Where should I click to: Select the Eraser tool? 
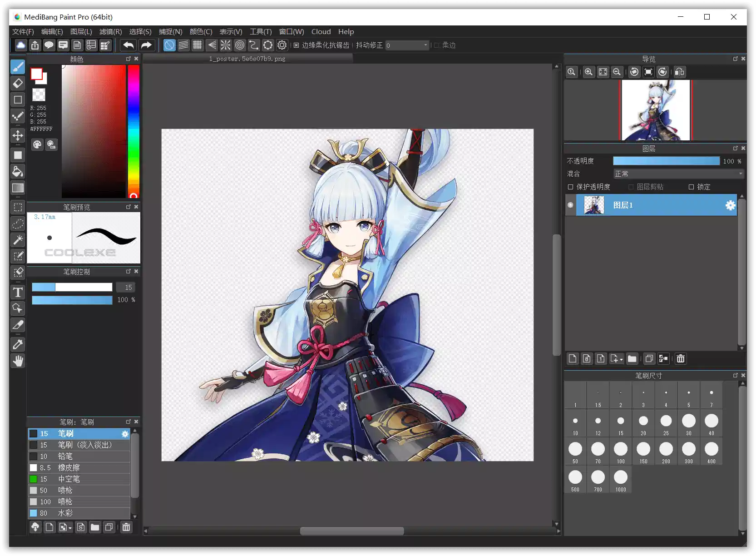click(18, 83)
